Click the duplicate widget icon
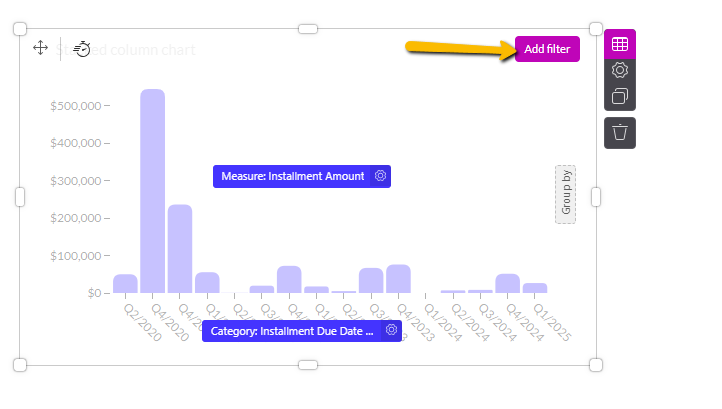This screenshot has height=409, width=722. pyautogui.click(x=620, y=96)
